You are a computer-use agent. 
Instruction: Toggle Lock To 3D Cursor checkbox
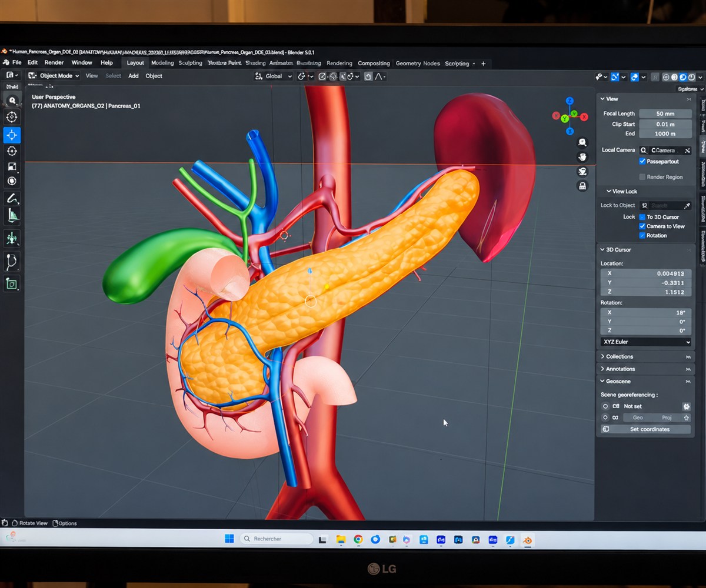[642, 217]
